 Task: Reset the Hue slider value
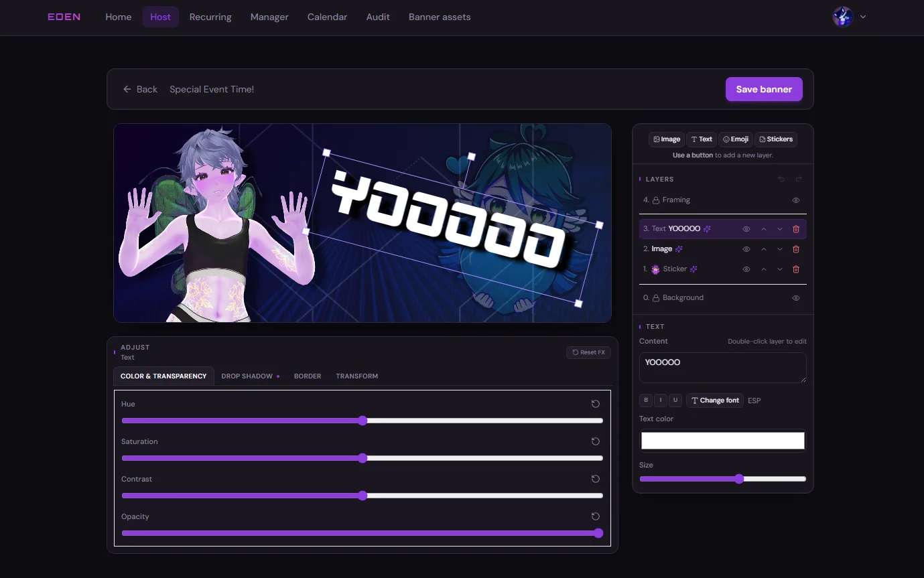click(x=595, y=404)
